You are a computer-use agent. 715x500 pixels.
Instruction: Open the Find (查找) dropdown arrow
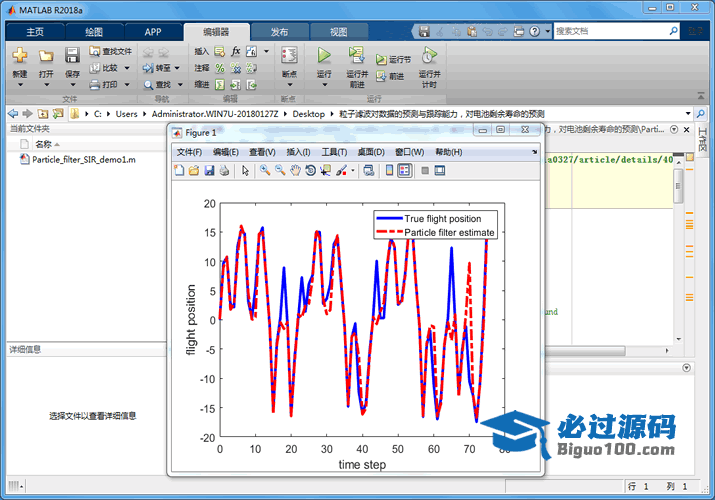[180, 85]
